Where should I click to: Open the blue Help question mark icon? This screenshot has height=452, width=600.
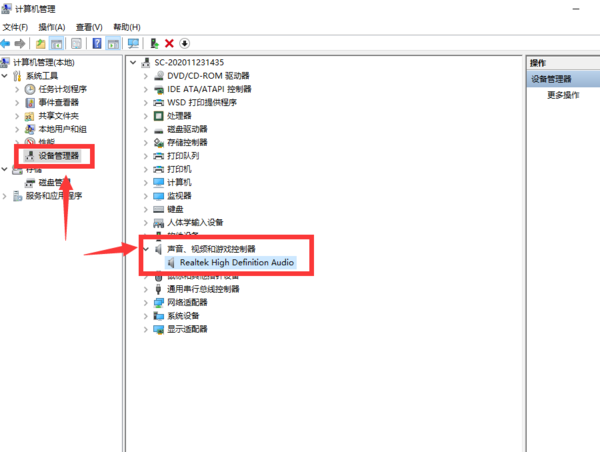pos(97,43)
